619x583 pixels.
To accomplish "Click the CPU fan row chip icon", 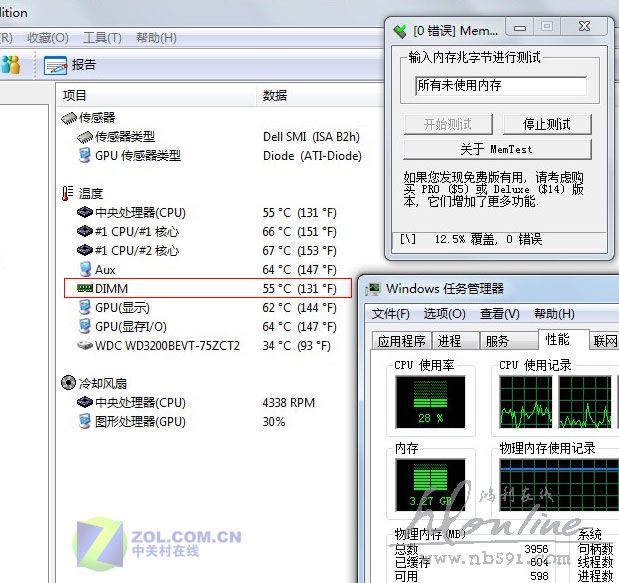I will [84, 402].
